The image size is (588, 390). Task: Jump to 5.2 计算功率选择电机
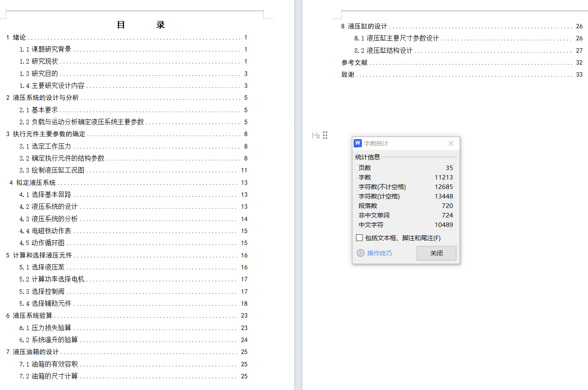coord(133,279)
